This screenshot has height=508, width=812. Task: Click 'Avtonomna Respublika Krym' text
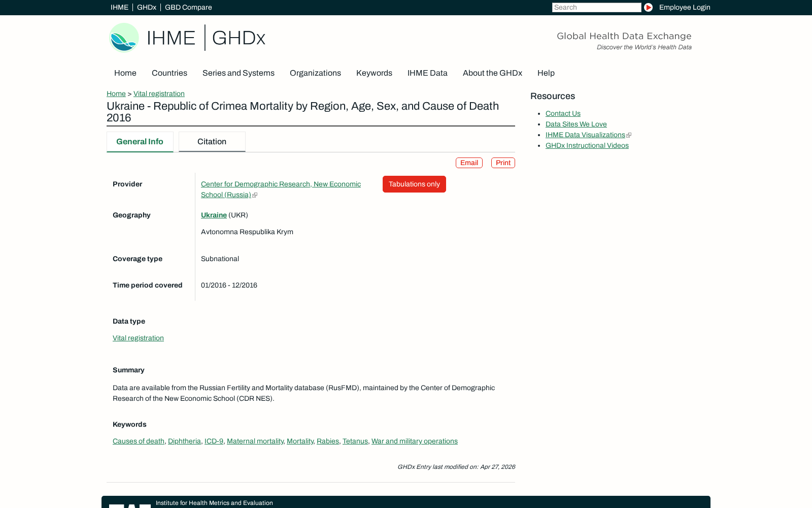pos(247,232)
